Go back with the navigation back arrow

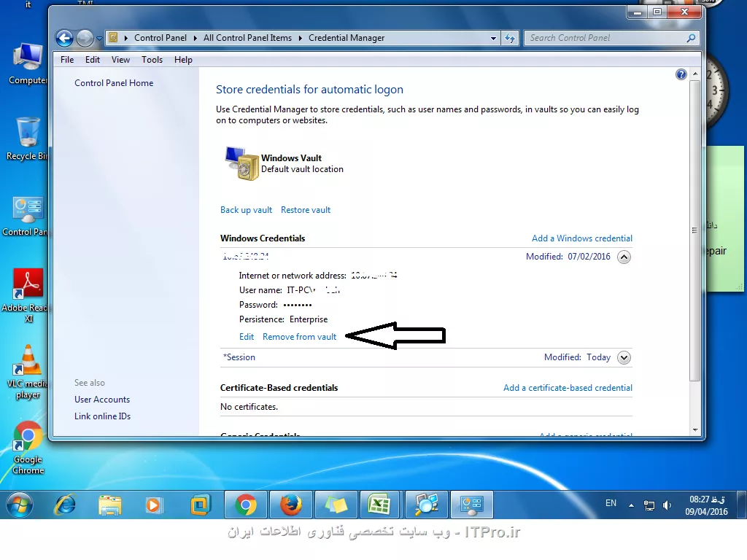click(x=64, y=38)
